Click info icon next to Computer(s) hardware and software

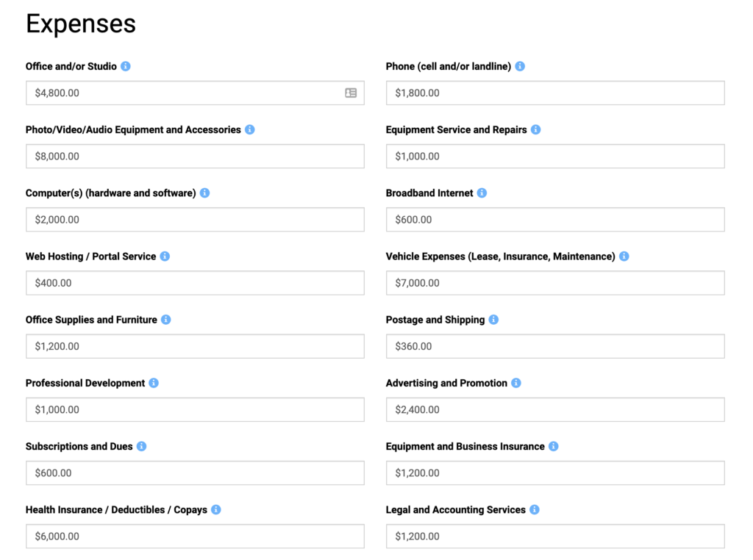[x=204, y=193]
